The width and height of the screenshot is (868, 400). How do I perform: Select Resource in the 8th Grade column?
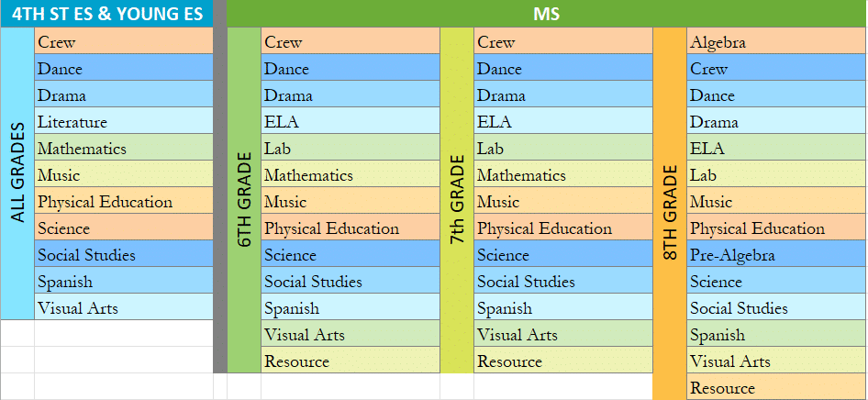(x=775, y=388)
